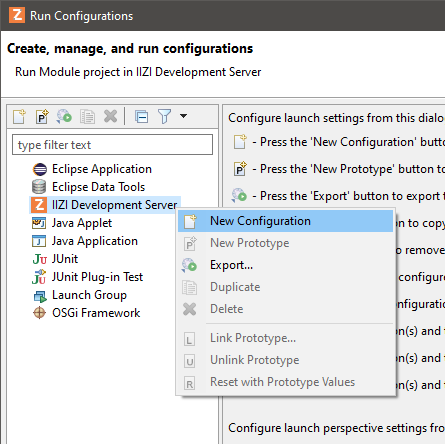This screenshot has width=445, height=444.
Task: Click the JUnit Ju icon
Action: tap(40, 259)
